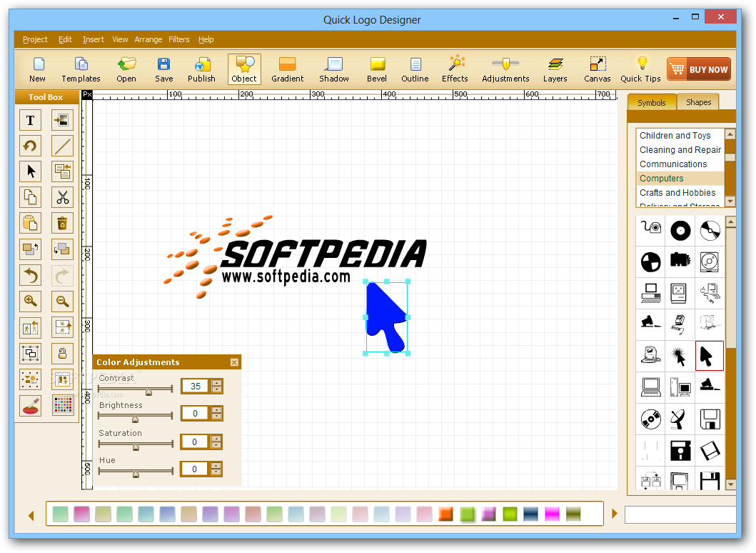Switch to the Shapes tab
The image size is (756, 553).
699,102
